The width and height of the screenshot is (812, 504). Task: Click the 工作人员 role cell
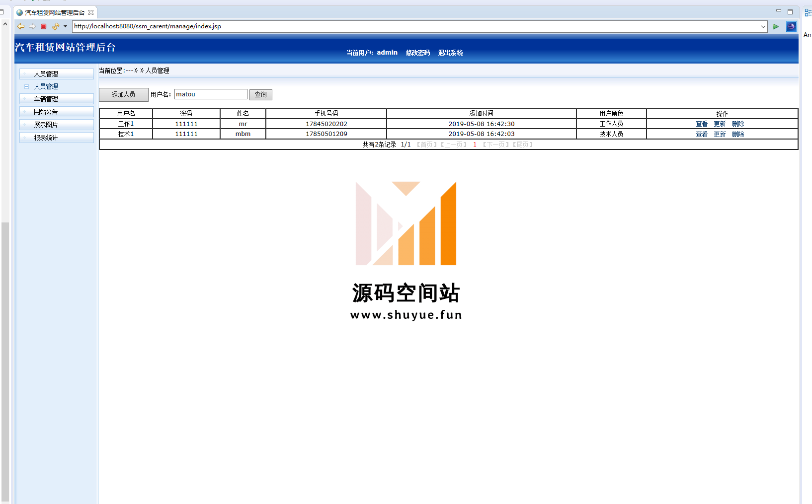611,124
